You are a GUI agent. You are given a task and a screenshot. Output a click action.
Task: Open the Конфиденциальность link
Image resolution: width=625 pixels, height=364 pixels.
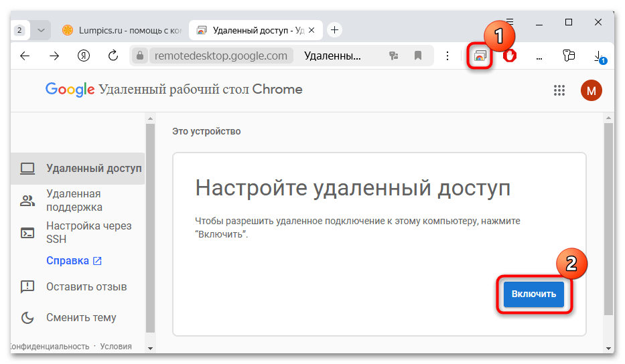tap(50, 347)
